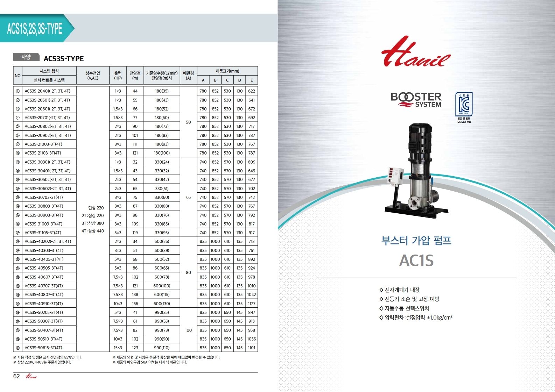Click row ACS3S-20701(-2T, 3T, 4T)
The width and height of the screenshot is (555, 392).
[x=135, y=117]
